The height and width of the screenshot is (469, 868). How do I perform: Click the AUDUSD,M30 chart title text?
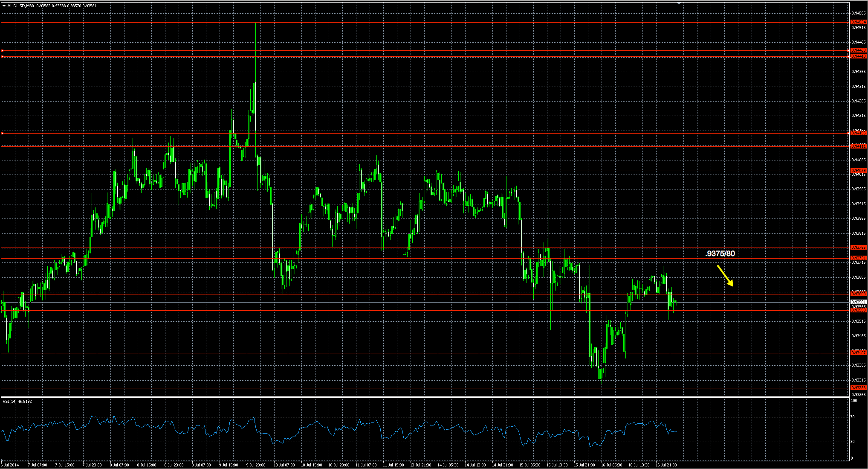(21, 6)
